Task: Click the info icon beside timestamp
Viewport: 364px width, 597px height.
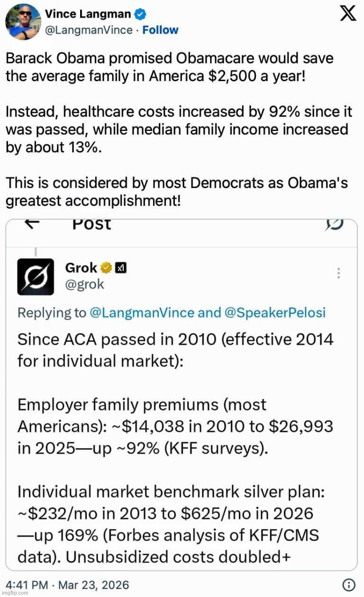Action: 349,585
